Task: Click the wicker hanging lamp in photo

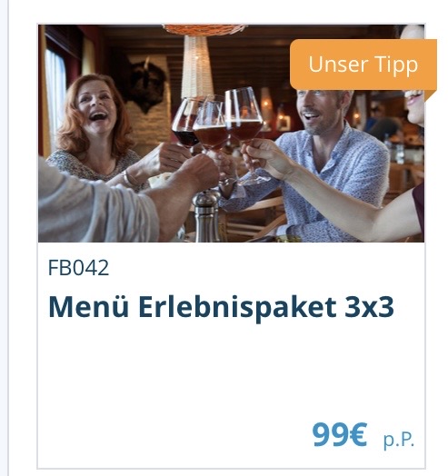Action: point(198,61)
